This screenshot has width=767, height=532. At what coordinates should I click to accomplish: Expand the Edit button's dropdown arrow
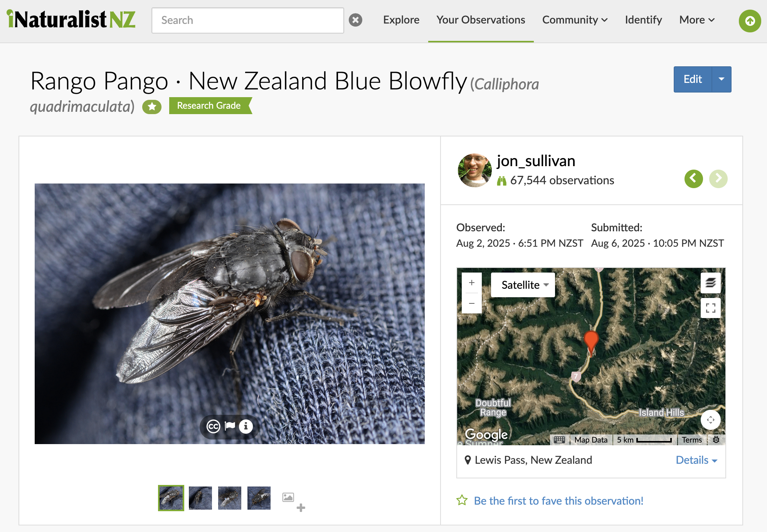(722, 79)
